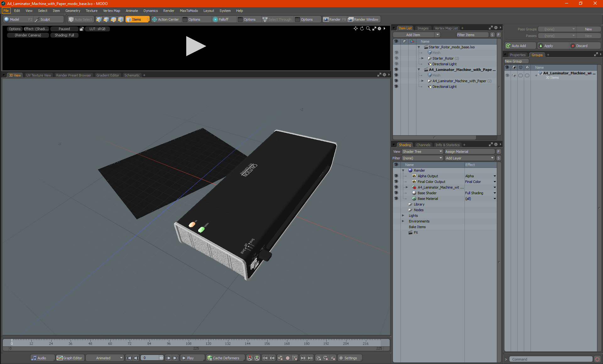Click the preview reset rotate icon
Screen dimensions: 603x364
(362, 29)
